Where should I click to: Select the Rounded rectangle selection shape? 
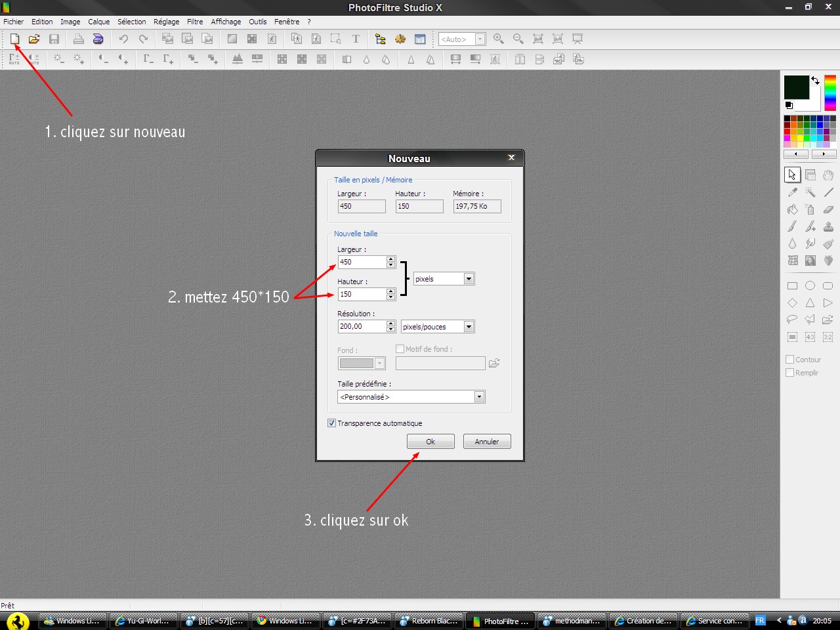tap(828, 285)
